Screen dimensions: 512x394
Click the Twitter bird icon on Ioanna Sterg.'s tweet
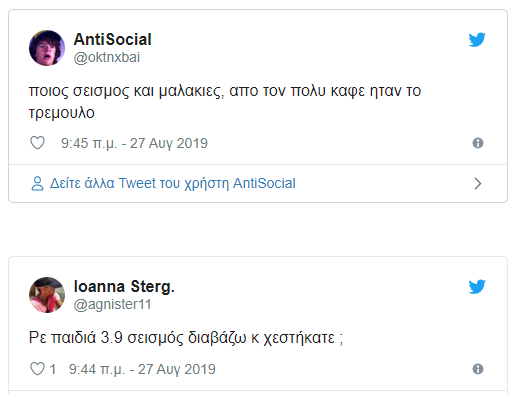coord(477,287)
